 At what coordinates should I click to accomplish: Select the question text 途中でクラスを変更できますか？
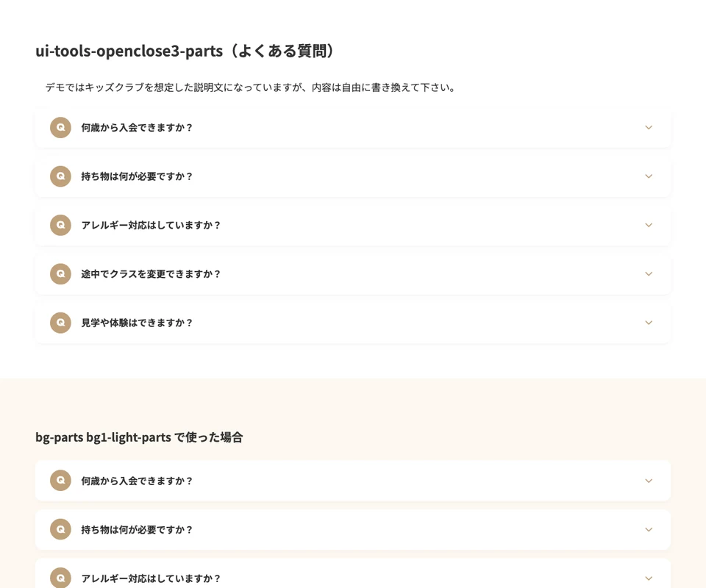tap(151, 273)
